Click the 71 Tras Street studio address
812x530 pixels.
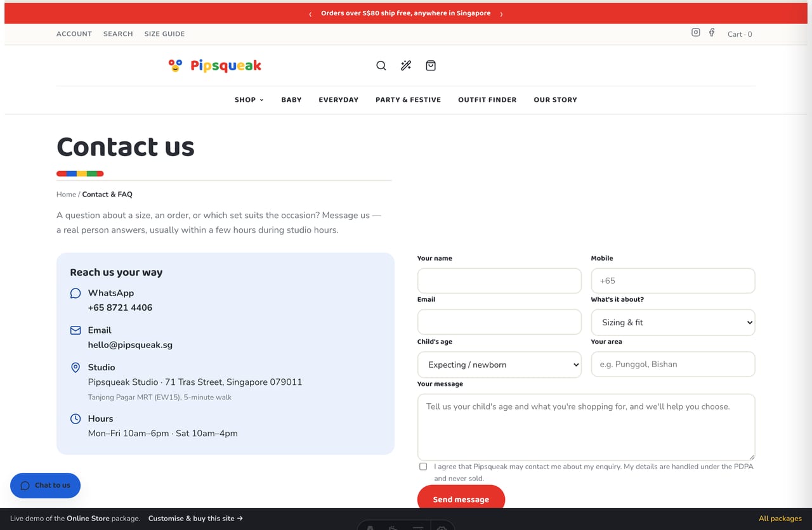195,382
